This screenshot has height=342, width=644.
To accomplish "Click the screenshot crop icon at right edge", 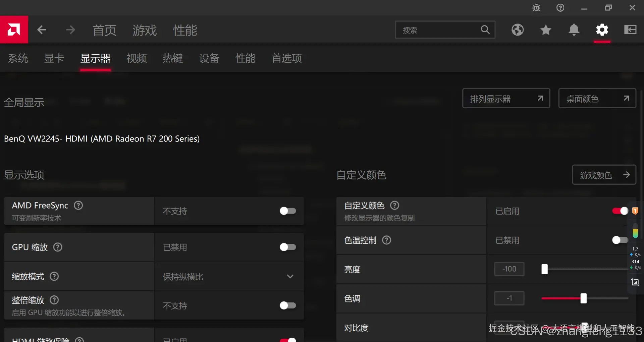I will click(635, 282).
